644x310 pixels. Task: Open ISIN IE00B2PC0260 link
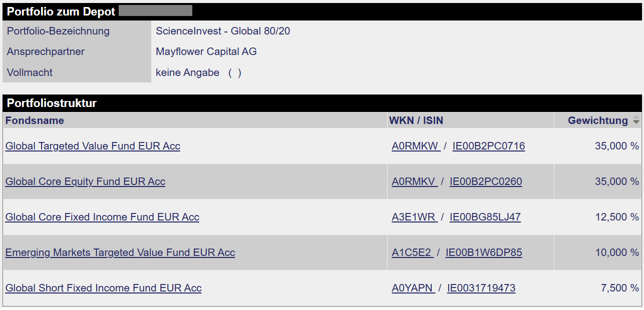click(486, 181)
